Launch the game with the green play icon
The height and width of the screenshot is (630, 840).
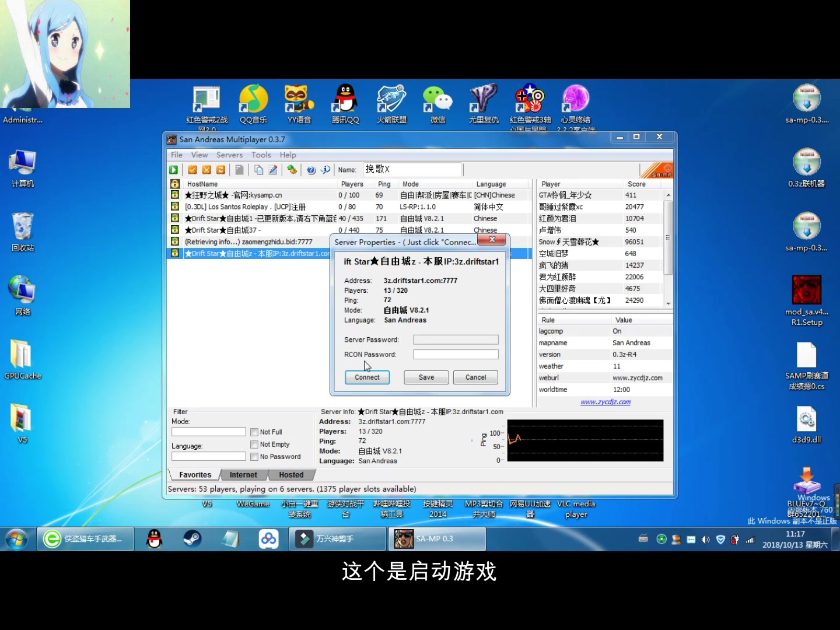click(173, 170)
